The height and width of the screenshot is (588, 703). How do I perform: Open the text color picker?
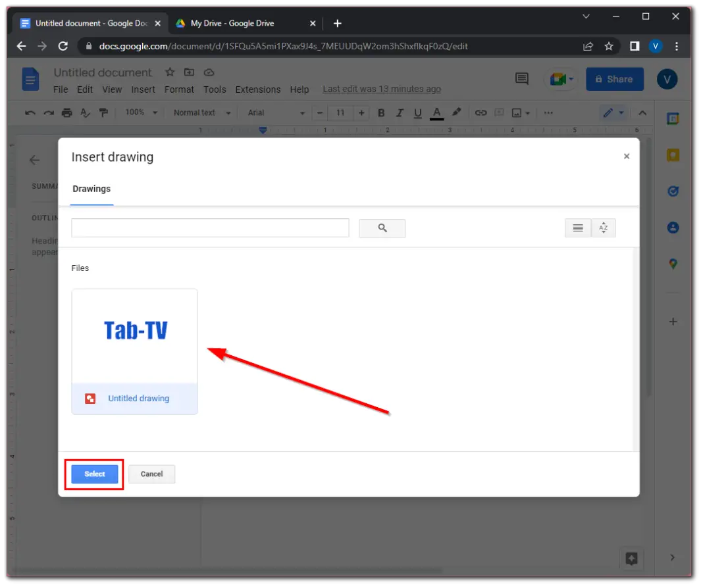[x=436, y=112]
